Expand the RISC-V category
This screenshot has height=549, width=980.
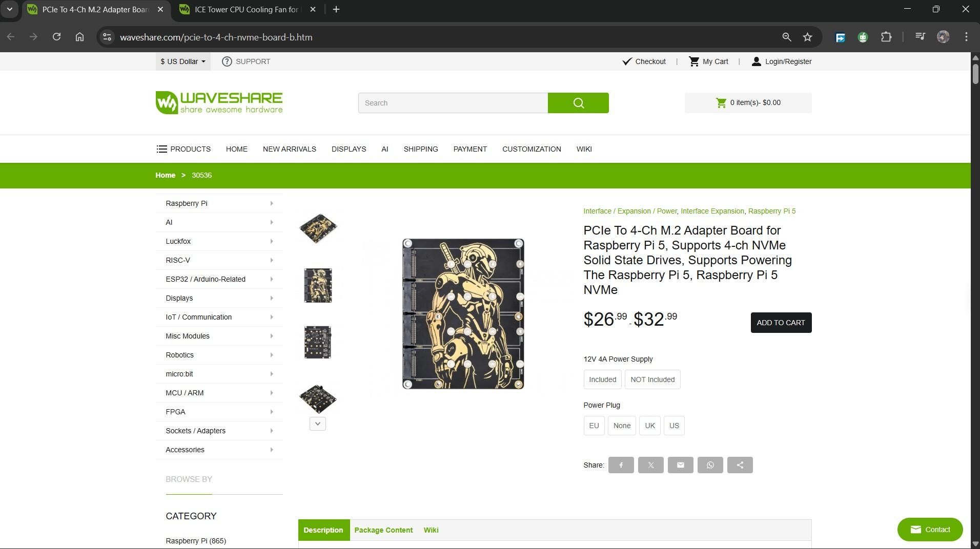(x=219, y=260)
